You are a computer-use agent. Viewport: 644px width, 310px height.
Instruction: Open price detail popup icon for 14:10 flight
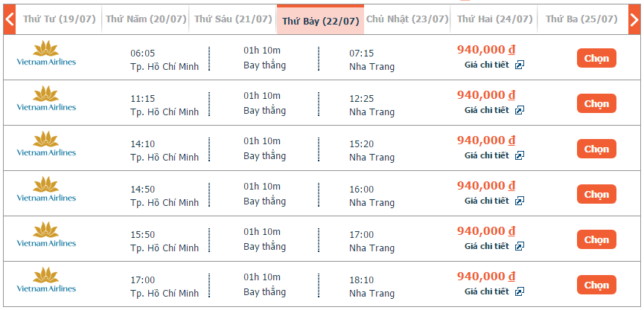pyautogui.click(x=520, y=155)
